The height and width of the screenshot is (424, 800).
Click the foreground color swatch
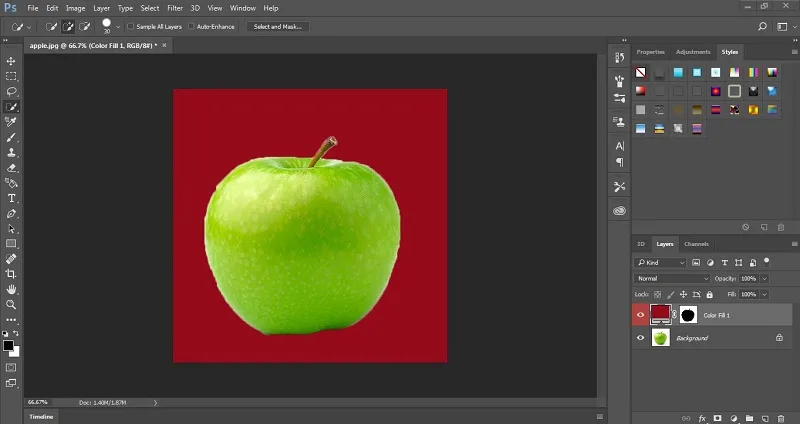click(8, 345)
